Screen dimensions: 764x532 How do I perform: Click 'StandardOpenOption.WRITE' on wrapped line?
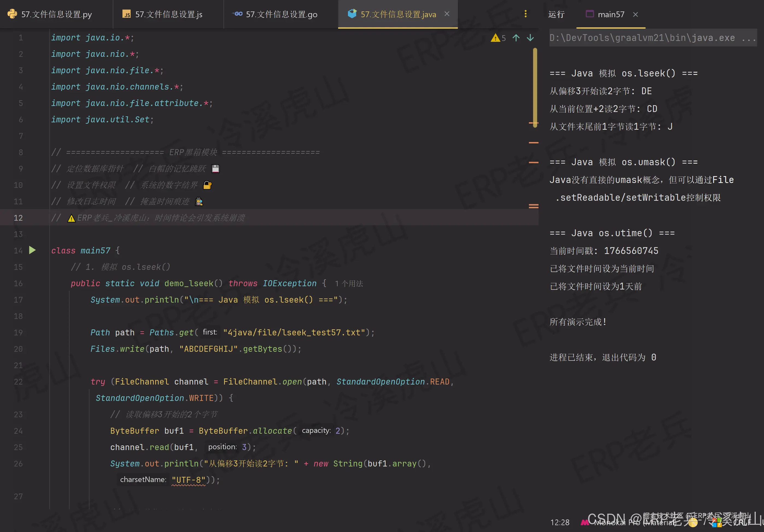[x=155, y=398]
